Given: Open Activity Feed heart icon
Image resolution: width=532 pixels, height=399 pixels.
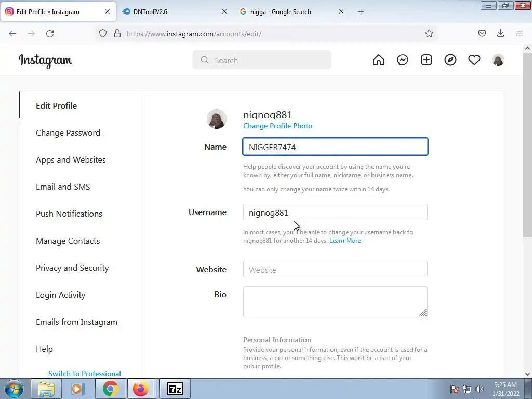Looking at the screenshot, I should tap(474, 60).
